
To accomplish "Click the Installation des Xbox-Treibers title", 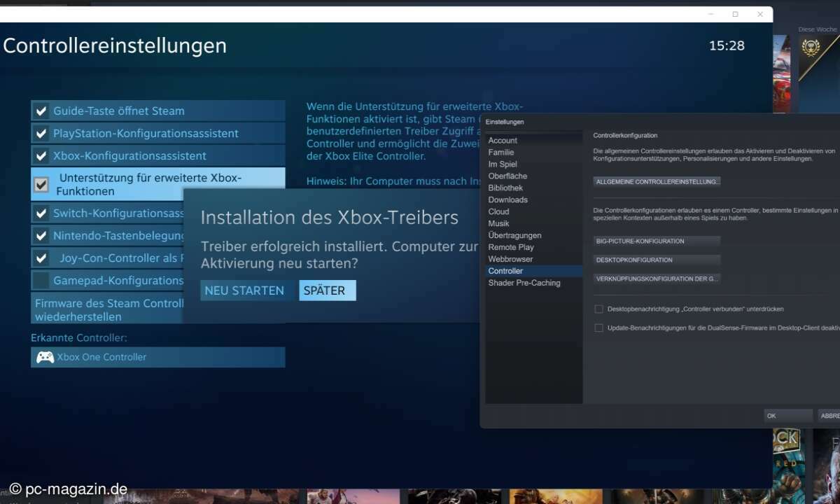I will coord(330,218).
